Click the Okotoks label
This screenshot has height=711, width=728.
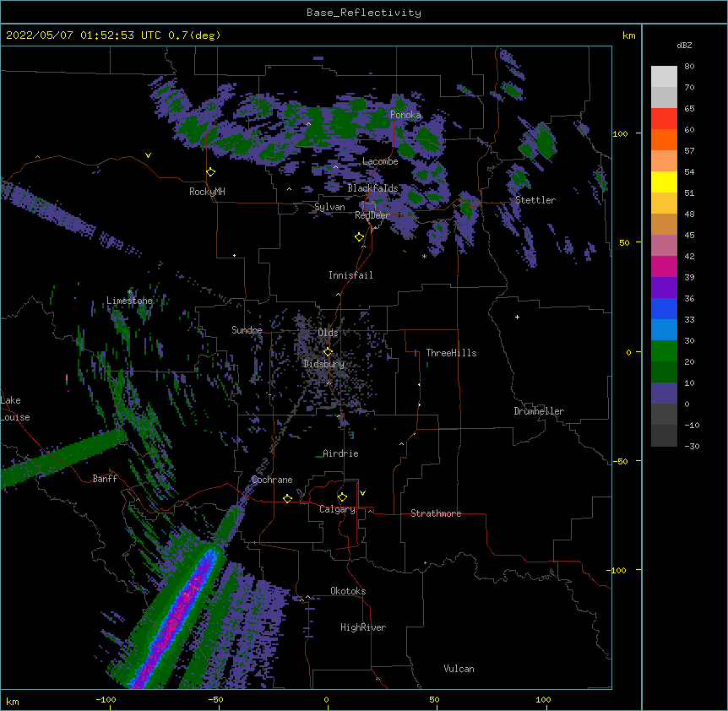[348, 591]
